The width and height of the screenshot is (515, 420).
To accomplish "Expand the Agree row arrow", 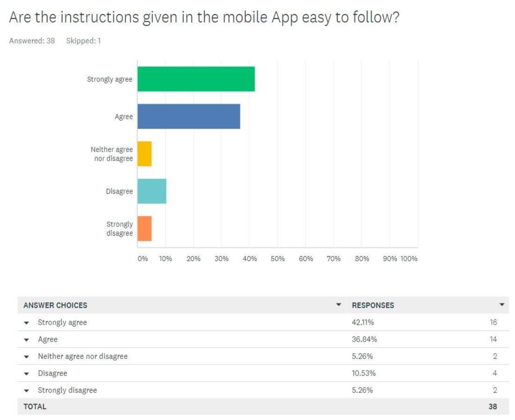I will tap(26, 340).
